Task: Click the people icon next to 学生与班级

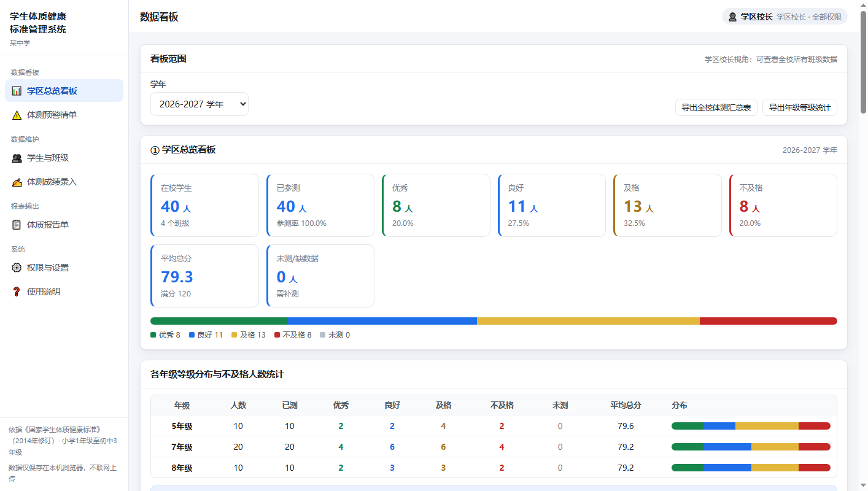Action: pos(17,158)
